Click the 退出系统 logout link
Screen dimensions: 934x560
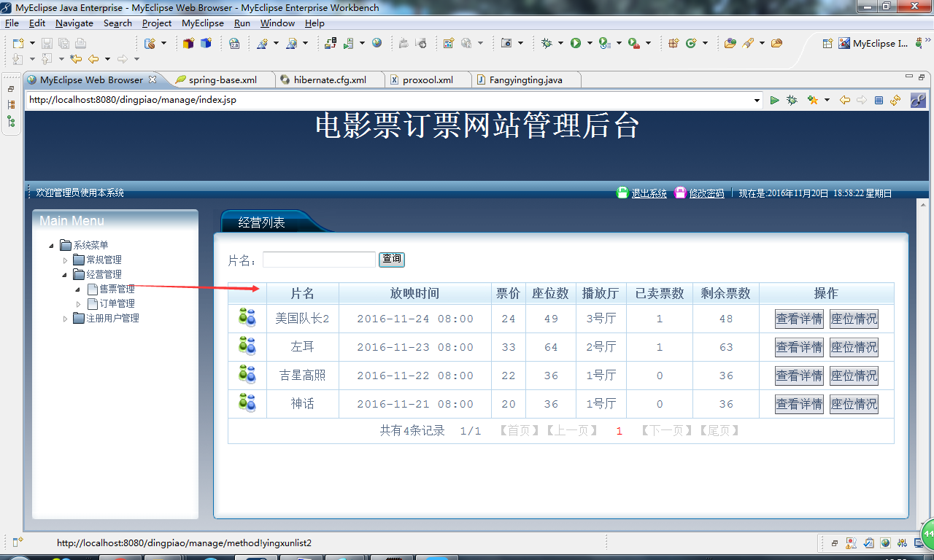click(649, 193)
